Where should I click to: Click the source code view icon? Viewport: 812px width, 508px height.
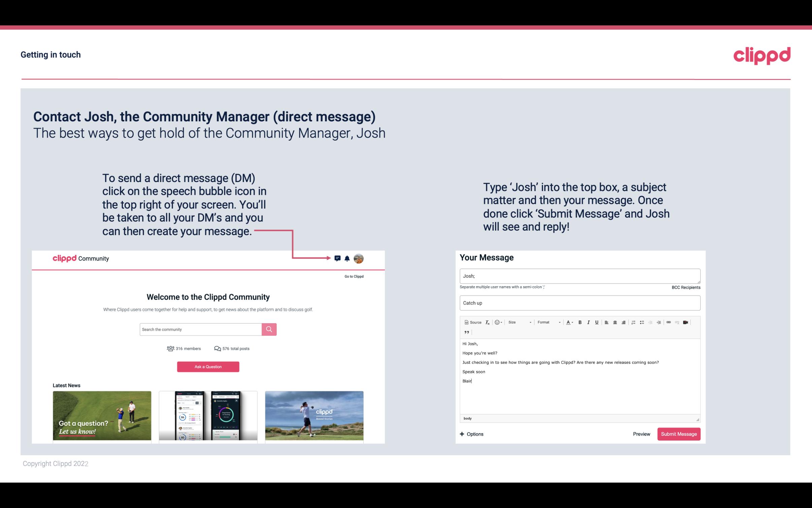(x=470, y=322)
